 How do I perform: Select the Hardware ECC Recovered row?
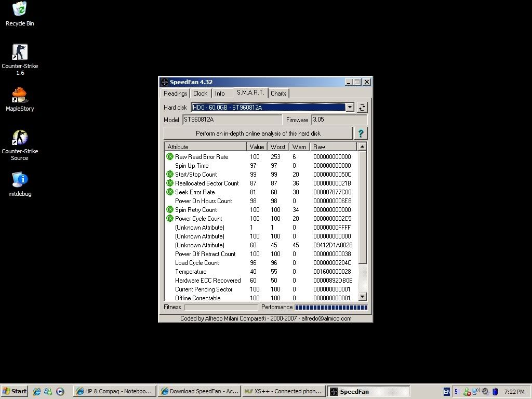(x=261, y=280)
